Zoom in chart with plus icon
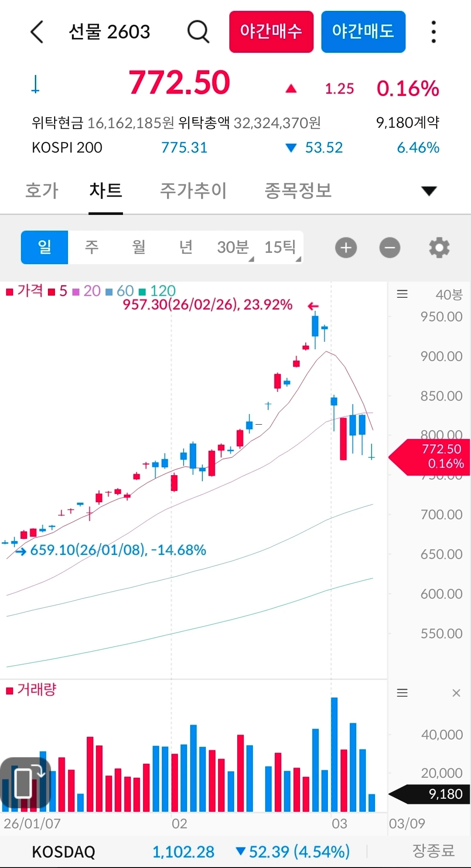471x868 pixels. tap(346, 248)
